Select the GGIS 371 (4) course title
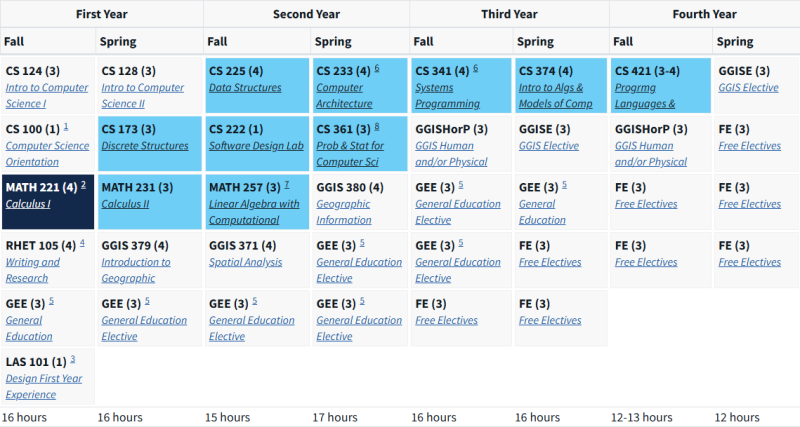 click(x=243, y=245)
